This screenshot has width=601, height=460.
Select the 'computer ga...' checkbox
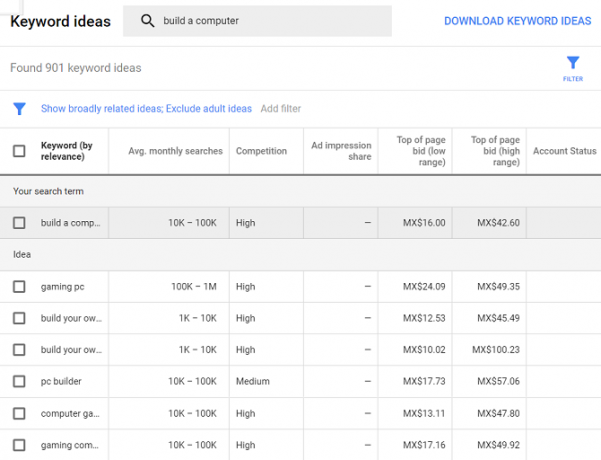click(x=19, y=413)
